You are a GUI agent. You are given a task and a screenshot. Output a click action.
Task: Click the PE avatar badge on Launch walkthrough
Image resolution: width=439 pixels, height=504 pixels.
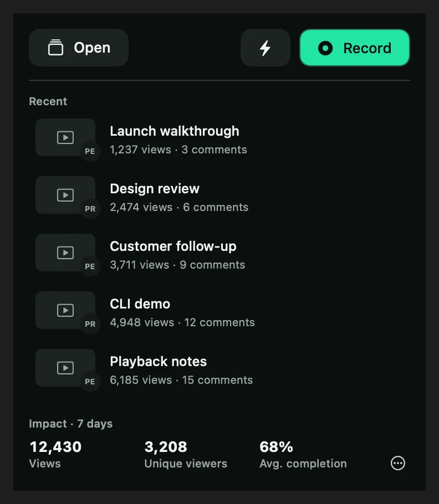click(90, 151)
